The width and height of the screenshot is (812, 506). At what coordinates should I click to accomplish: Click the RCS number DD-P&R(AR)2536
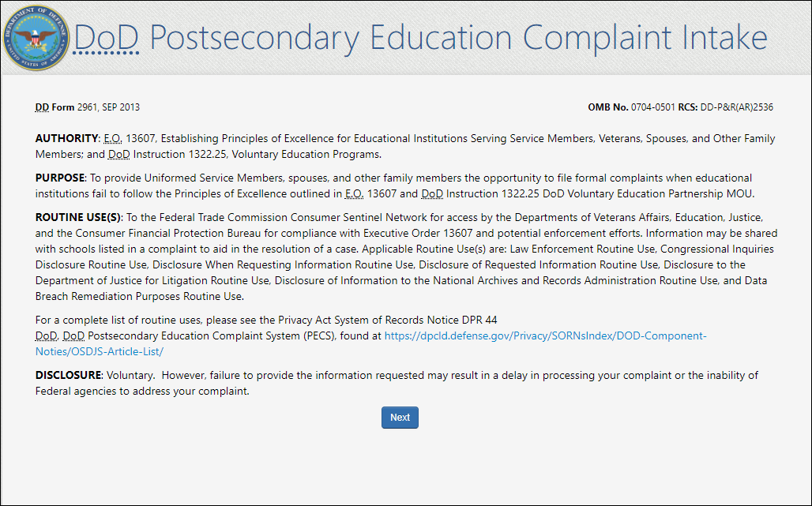(736, 107)
